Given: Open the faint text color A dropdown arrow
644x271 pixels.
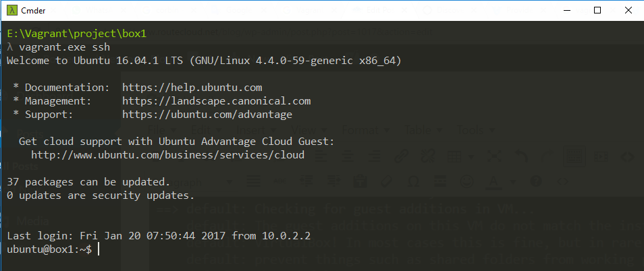Looking at the screenshot, I should click(x=512, y=181).
